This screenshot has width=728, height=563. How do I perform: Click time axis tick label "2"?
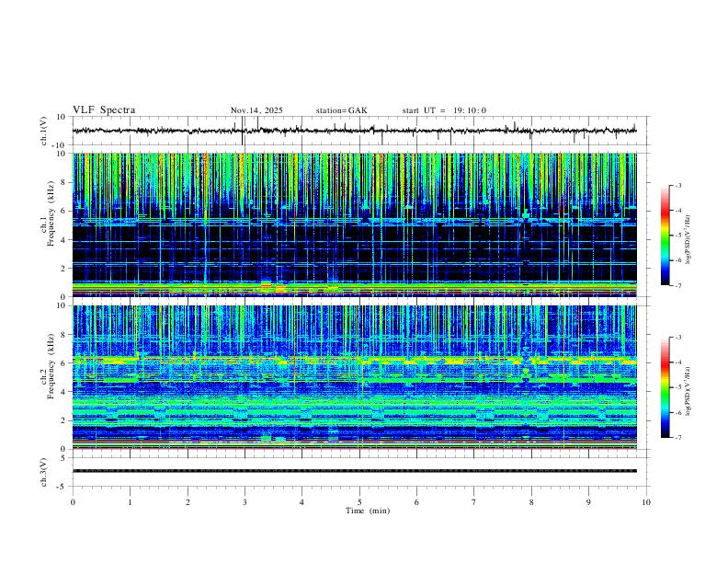188,502
